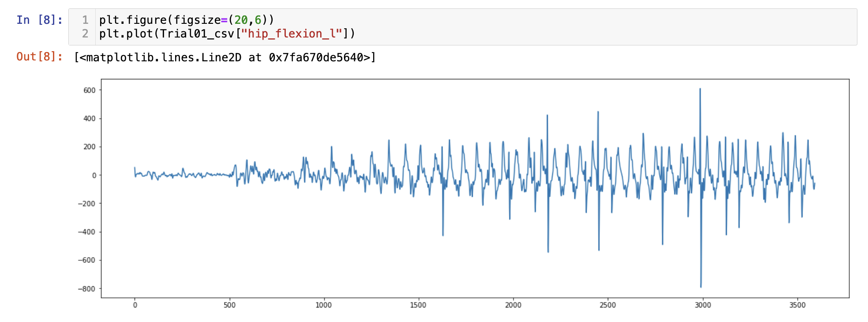Click the x-axis tick label 3000

point(703,305)
